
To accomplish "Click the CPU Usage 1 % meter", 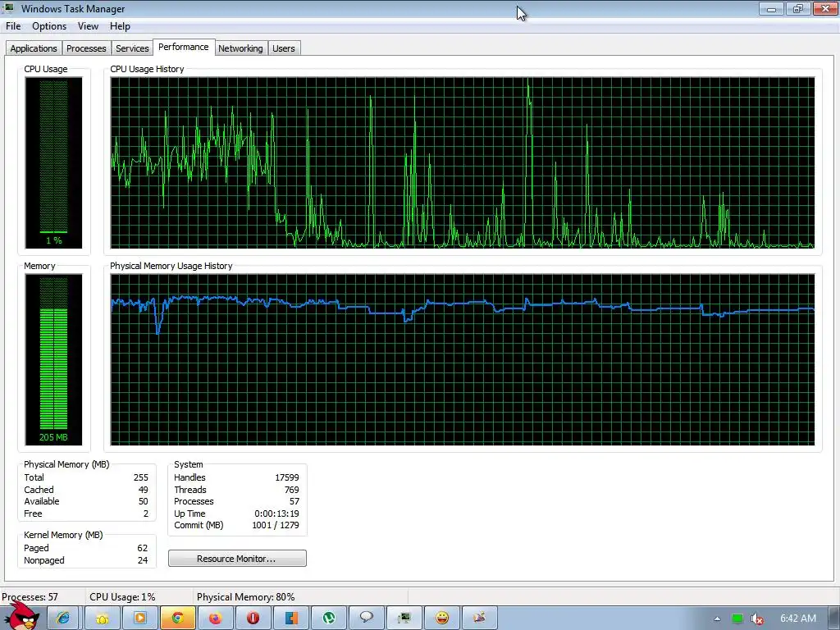I will 53,163.
